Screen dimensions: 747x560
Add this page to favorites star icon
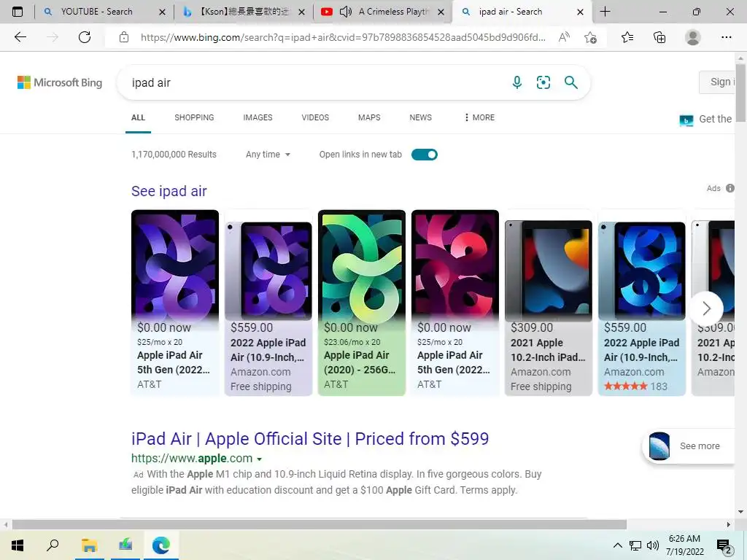coord(590,37)
